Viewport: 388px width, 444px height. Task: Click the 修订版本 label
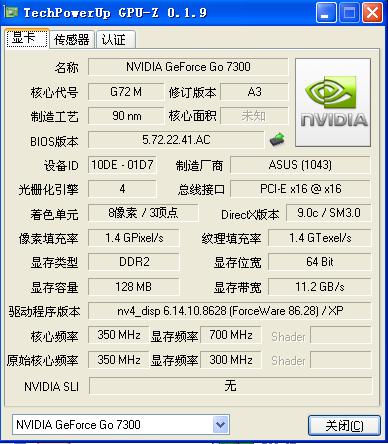tap(192, 92)
